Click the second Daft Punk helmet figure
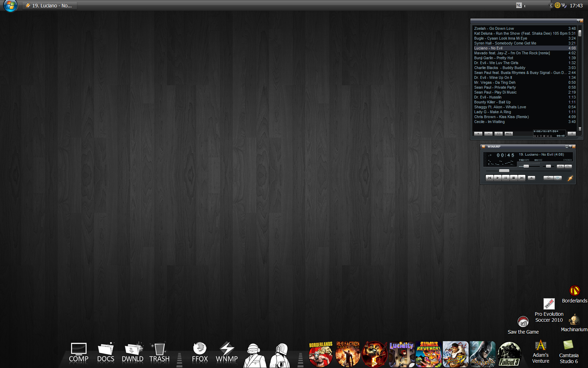Screen dimensions: 588x368 [280, 355]
